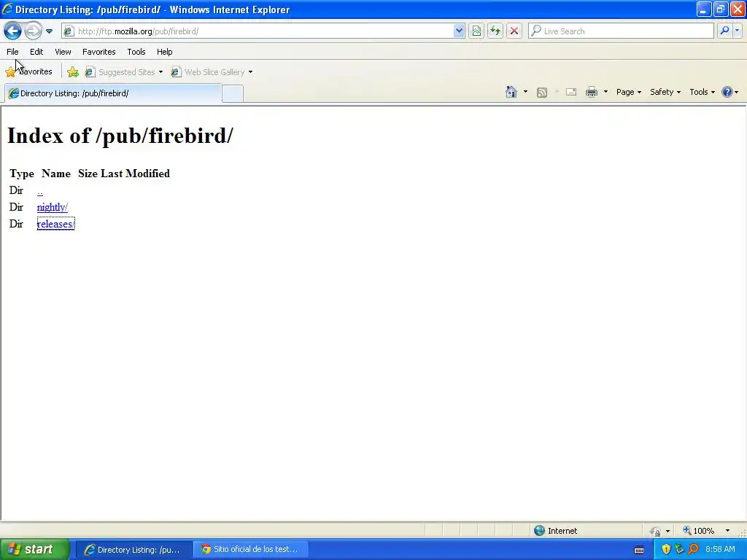Open the Edit menu
This screenshot has height=560, width=747.
[x=36, y=52]
